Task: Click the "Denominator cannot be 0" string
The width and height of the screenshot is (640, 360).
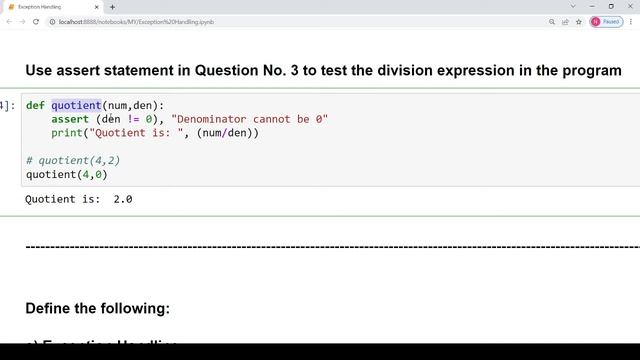Action: (x=249, y=119)
